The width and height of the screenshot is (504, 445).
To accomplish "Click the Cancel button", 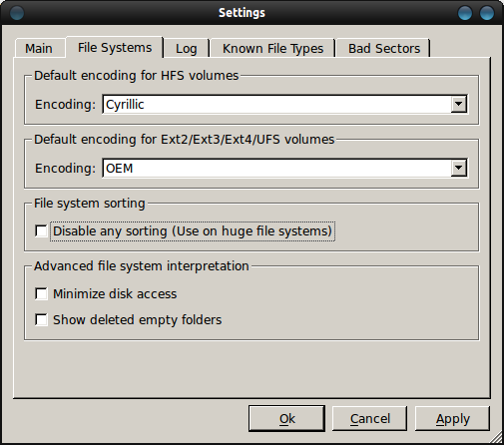I will 369,418.
